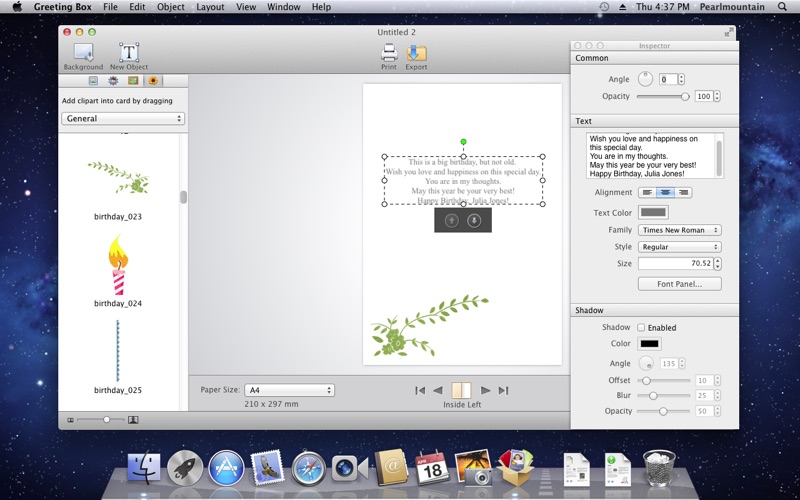The height and width of the screenshot is (500, 800).
Task: Open the Window menu
Action: coord(284,7)
